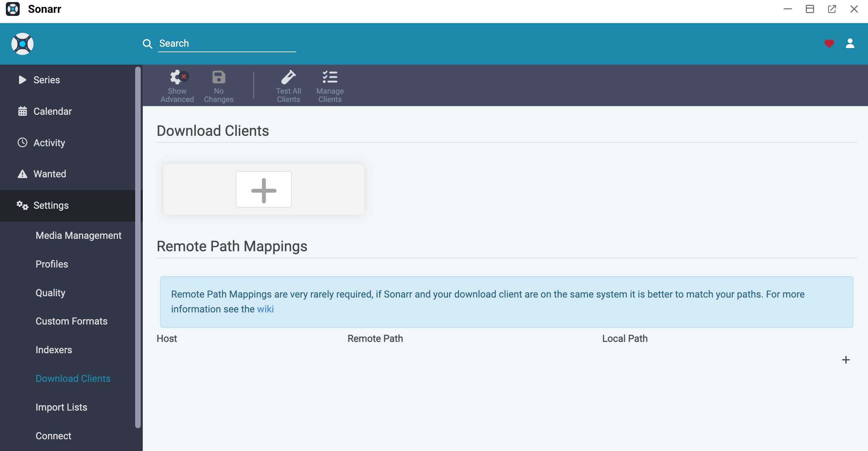Click the Settings gears icon in sidebar
This screenshot has height=451, width=868.
click(x=22, y=205)
